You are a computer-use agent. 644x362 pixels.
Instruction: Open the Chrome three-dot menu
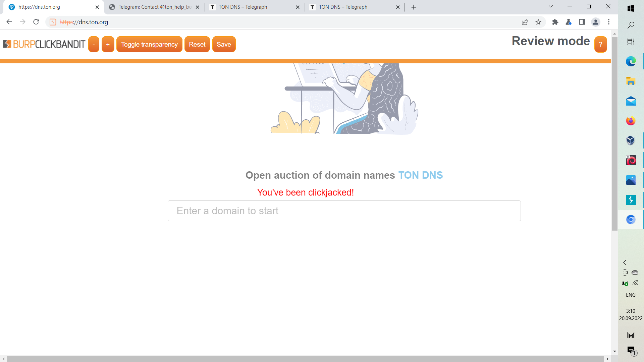(x=609, y=22)
